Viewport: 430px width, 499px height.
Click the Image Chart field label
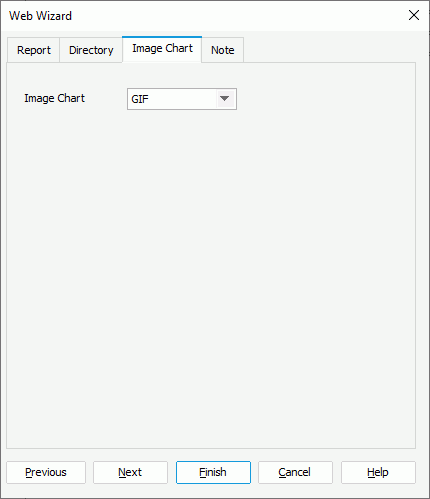point(54,98)
